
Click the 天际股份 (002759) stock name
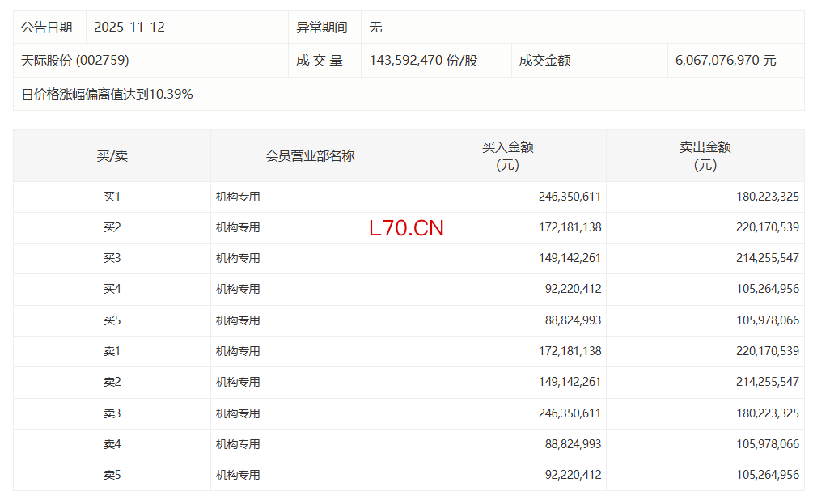pyautogui.click(x=75, y=61)
